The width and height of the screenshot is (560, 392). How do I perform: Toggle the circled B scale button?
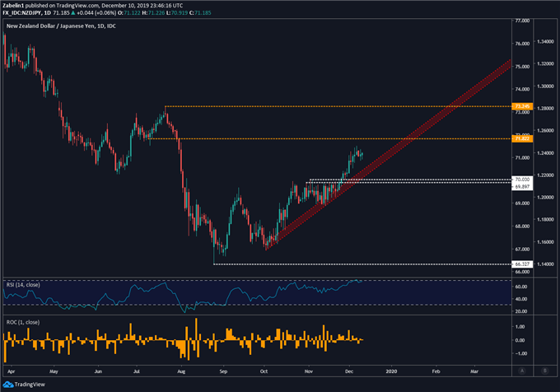545,371
